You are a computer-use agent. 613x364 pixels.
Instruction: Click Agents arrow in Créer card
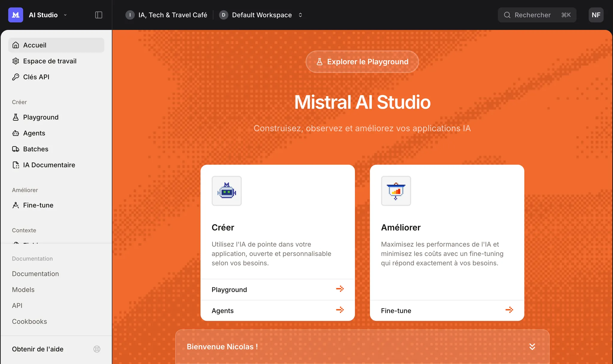(340, 310)
